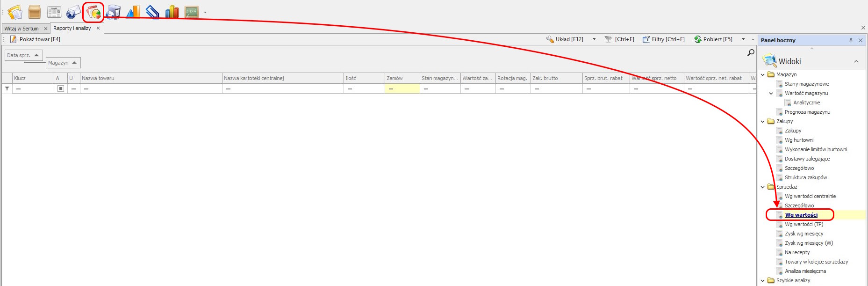The height and width of the screenshot is (286, 868).
Task: Click Pobierz [F5] button
Action: 713,39
